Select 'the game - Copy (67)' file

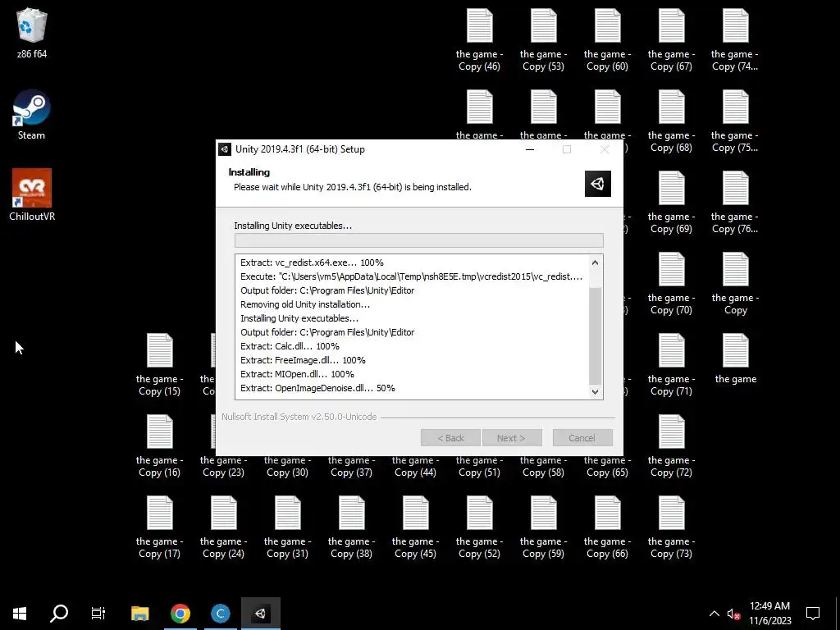coord(671,39)
